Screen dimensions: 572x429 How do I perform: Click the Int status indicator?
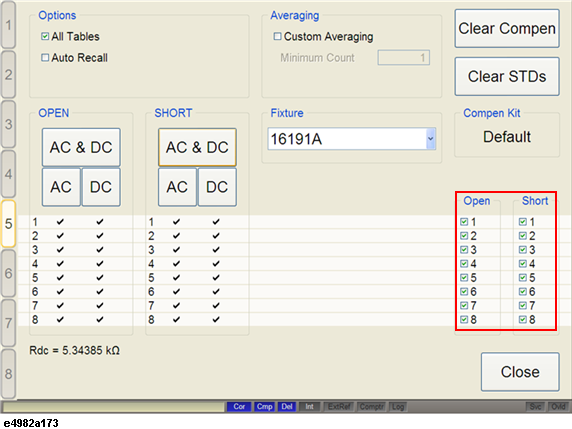(x=309, y=406)
